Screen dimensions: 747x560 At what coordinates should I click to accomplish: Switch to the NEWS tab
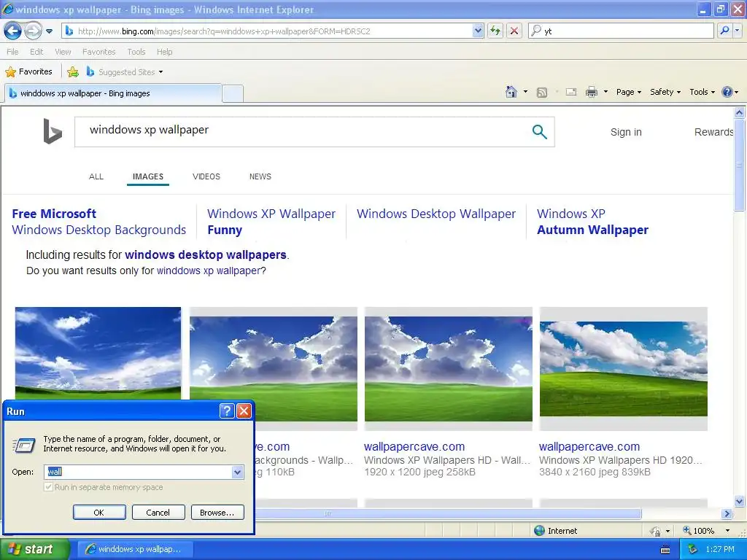(260, 176)
